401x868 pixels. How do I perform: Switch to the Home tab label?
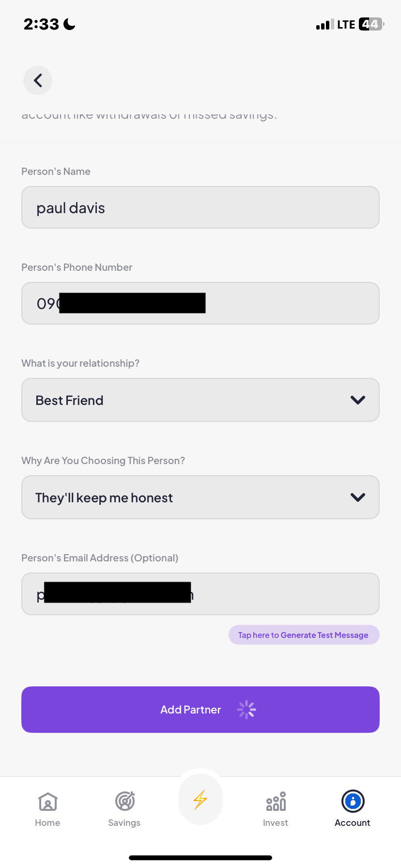tap(47, 823)
